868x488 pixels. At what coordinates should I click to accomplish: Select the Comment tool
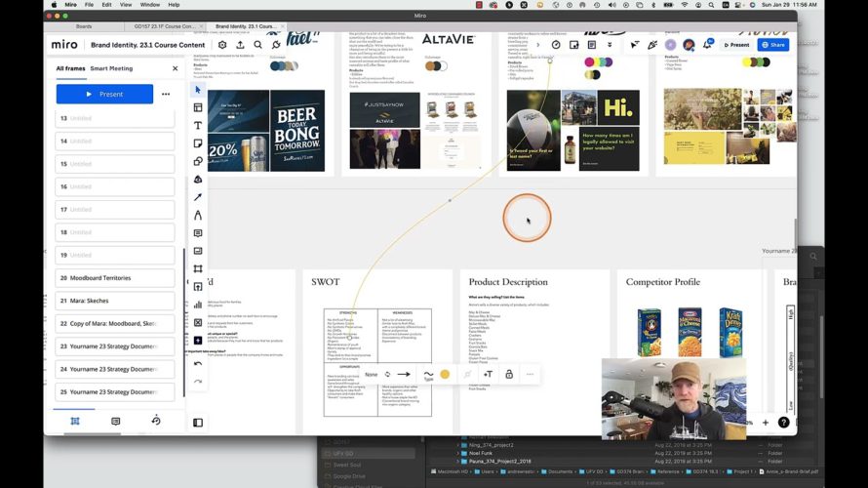(x=198, y=233)
